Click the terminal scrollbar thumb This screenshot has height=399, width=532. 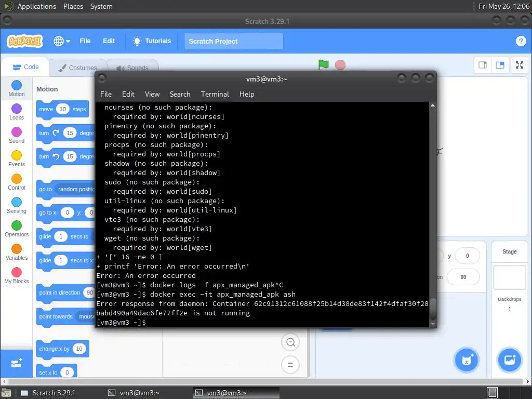(433, 309)
